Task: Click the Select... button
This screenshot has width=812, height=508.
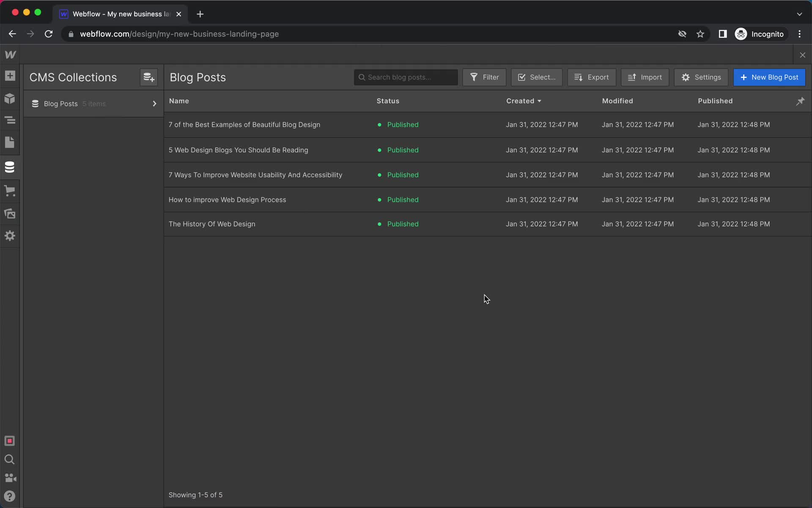Action: (537, 77)
